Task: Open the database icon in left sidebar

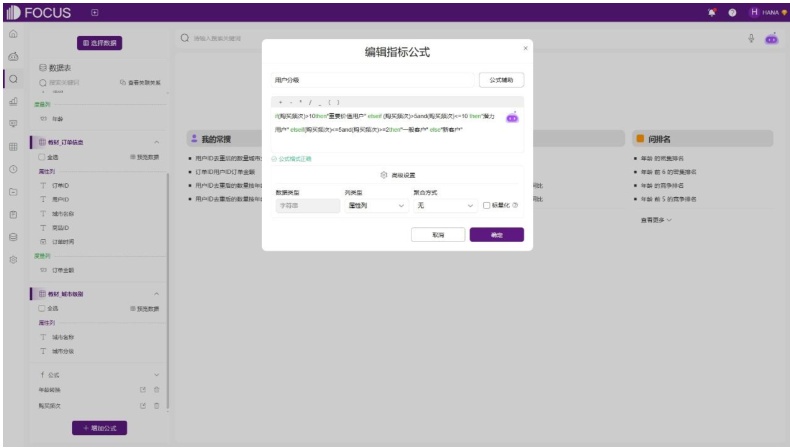Action: 13,237
